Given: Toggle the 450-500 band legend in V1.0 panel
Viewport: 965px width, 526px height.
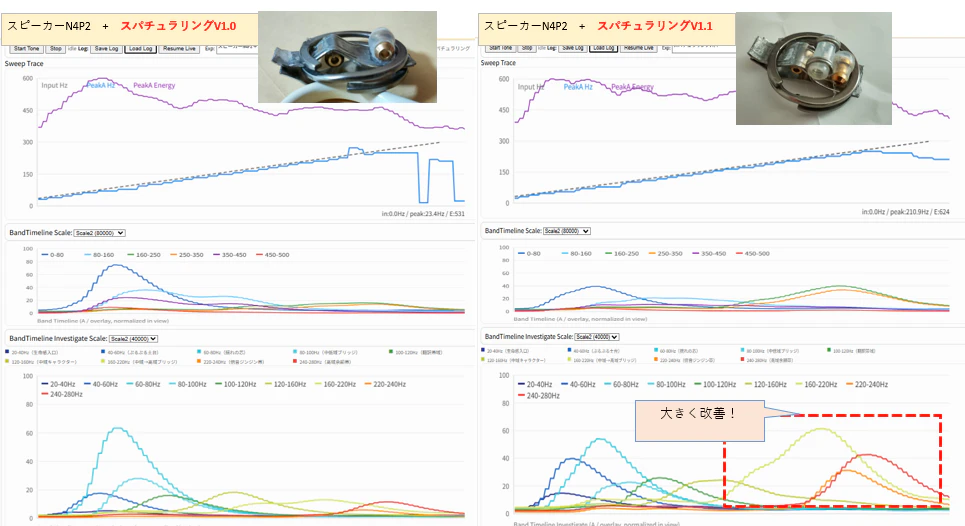Looking at the screenshot, I should [273, 255].
